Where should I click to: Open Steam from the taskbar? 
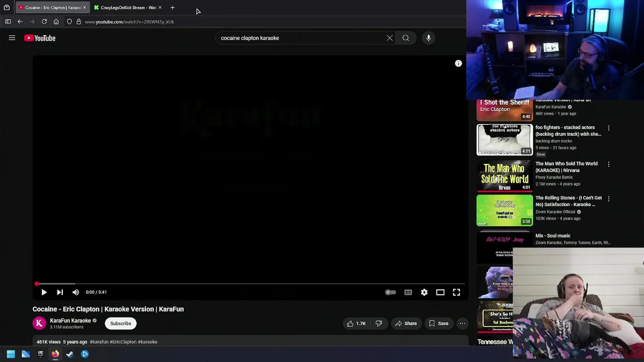[x=70, y=354]
